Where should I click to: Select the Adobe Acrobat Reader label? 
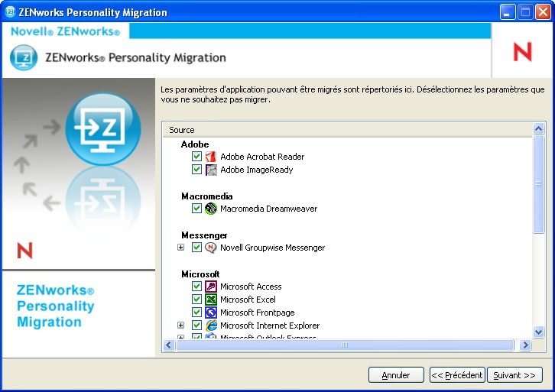tap(262, 157)
